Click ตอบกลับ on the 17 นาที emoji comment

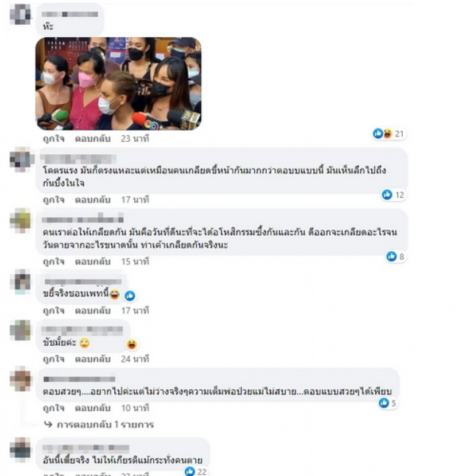(x=92, y=311)
